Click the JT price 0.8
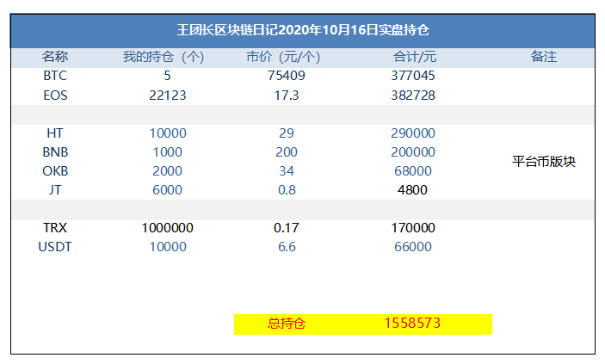Screen dimensions: 605x364 (287, 190)
